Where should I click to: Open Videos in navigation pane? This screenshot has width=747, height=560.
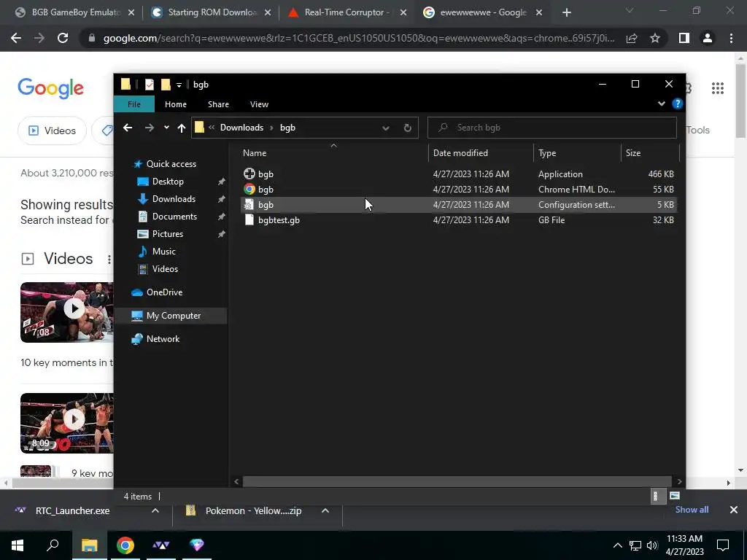coord(165,269)
